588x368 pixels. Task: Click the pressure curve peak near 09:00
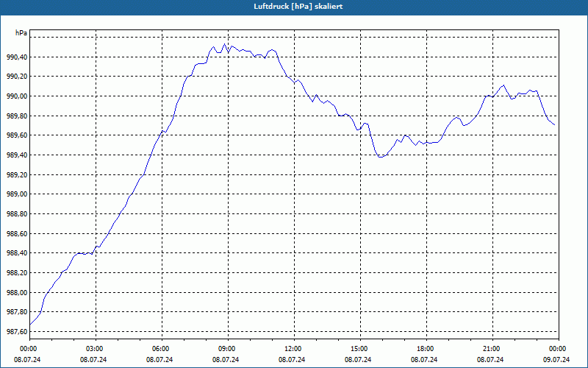pos(225,44)
